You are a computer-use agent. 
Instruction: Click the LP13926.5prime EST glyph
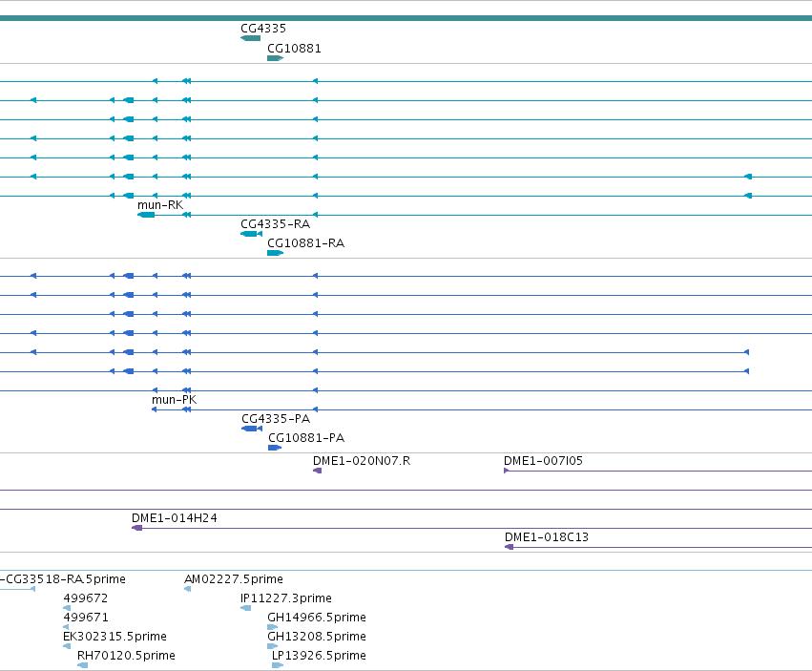(278, 665)
